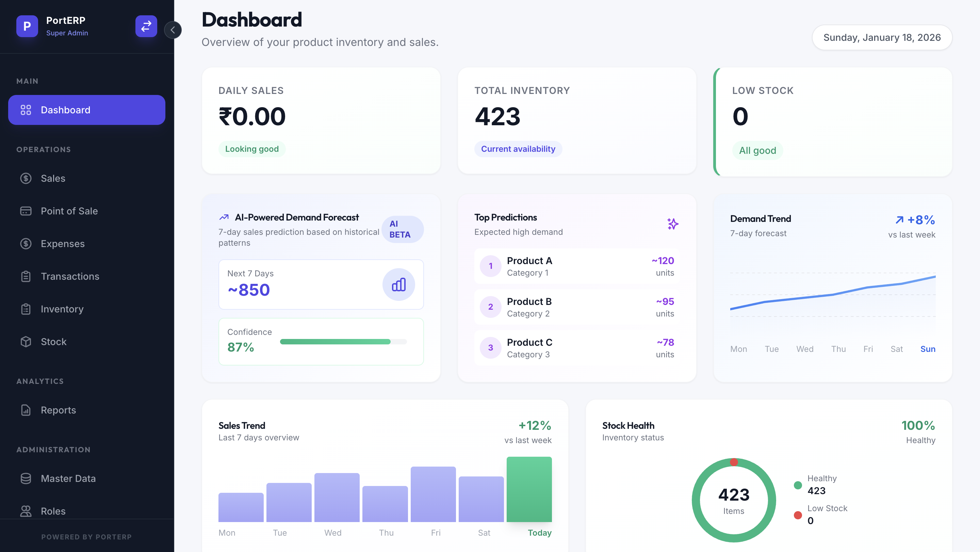Click the Demand Trend up arrow icon
980x552 pixels.
(899, 220)
